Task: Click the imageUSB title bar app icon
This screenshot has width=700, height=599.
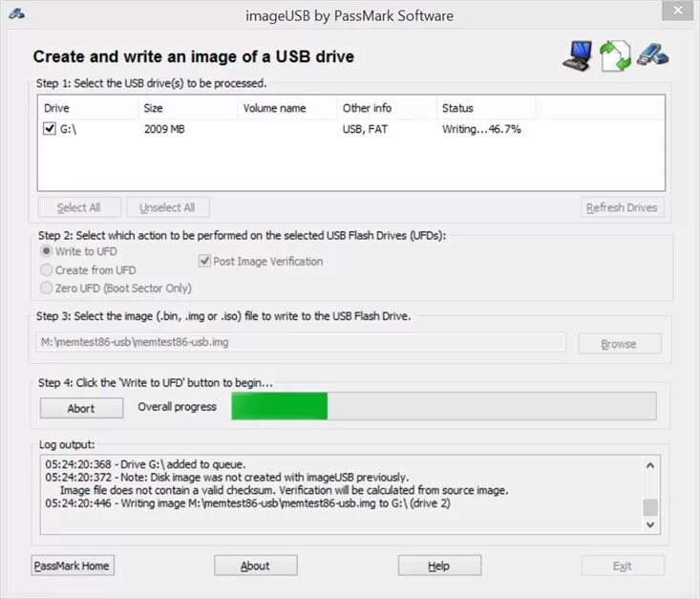Action: pyautogui.click(x=16, y=13)
